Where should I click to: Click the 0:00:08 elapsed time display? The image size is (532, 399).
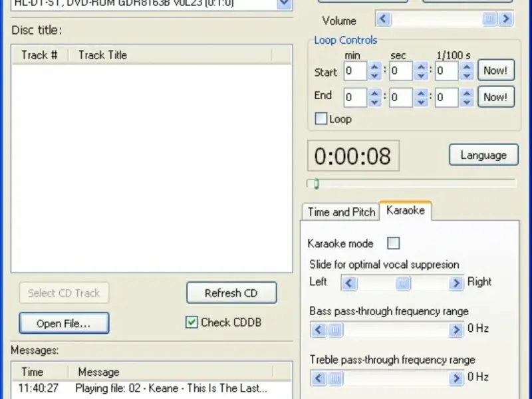coord(353,156)
